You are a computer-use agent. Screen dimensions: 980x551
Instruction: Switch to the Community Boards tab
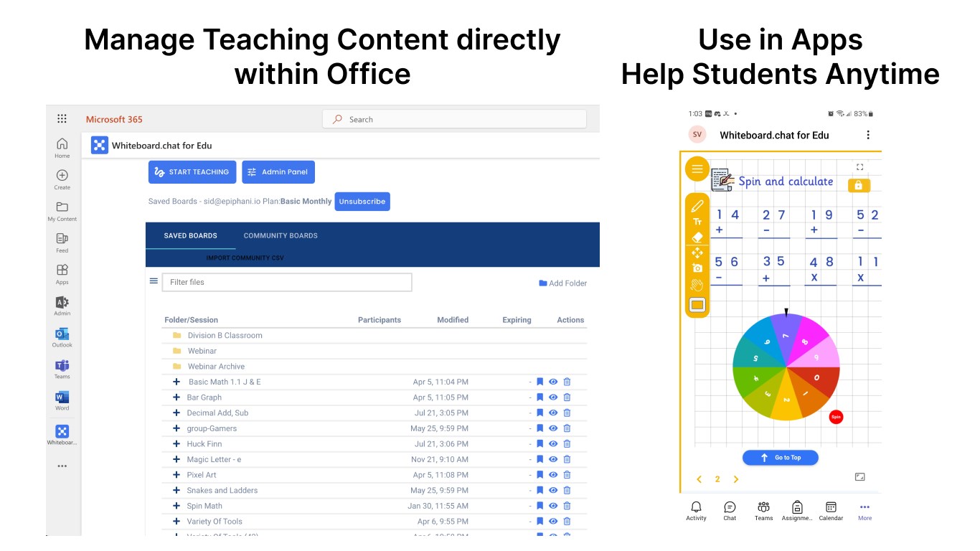(x=281, y=235)
